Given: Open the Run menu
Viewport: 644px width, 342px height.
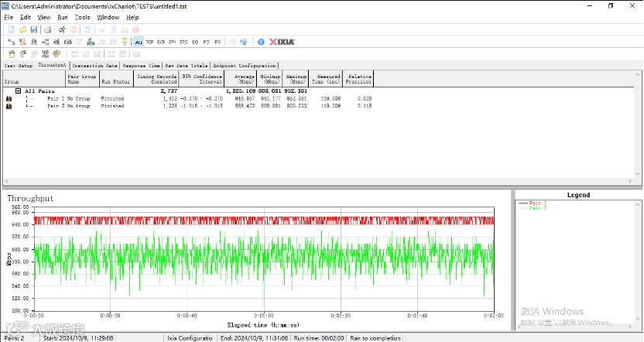Looking at the screenshot, I should tap(63, 17).
